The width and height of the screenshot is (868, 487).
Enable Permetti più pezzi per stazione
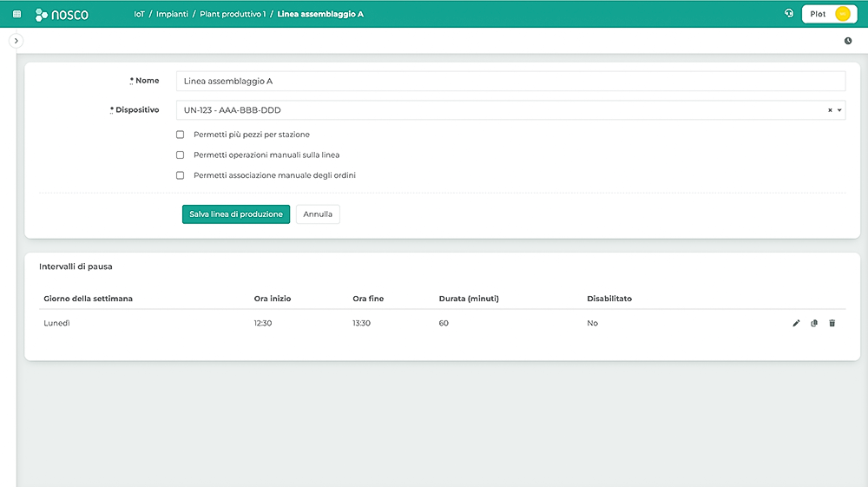pyautogui.click(x=181, y=135)
